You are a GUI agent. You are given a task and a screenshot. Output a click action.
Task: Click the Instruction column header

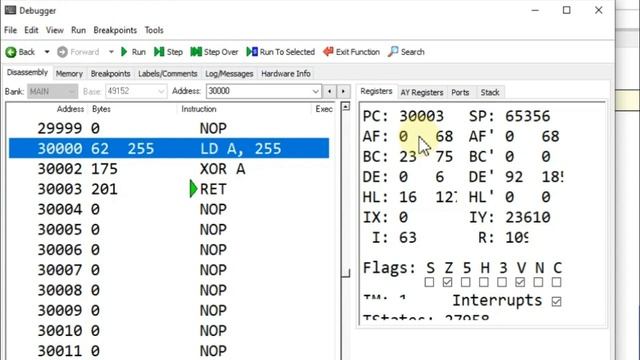coord(199,109)
